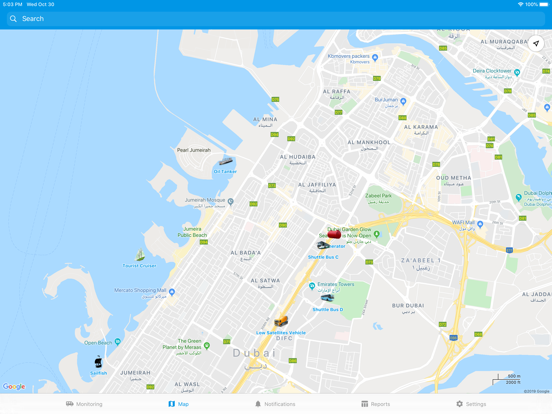Select the Tourist Cruiser sailboat marker
Screen dimensions: 552x414
(140, 255)
